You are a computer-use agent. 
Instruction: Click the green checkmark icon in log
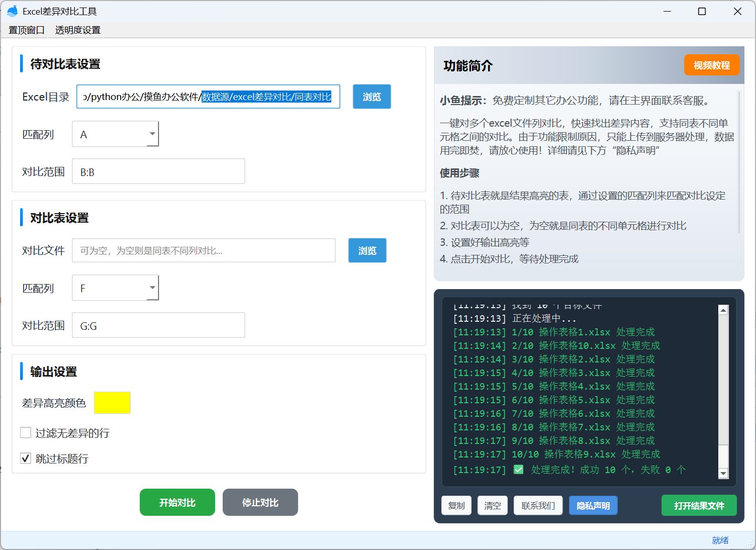click(x=519, y=470)
